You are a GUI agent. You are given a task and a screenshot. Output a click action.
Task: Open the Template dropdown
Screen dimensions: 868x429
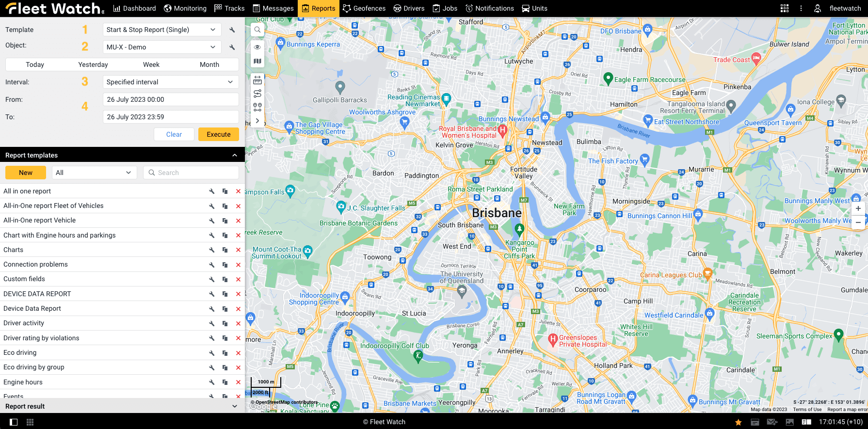click(x=161, y=30)
